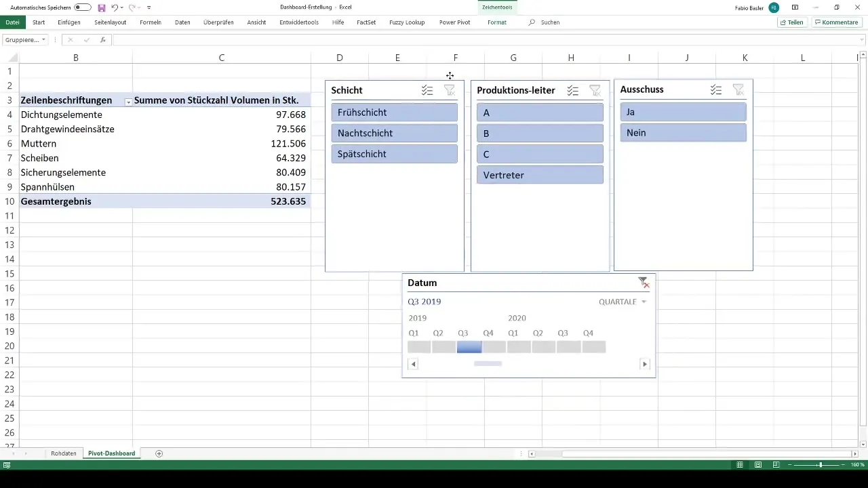The height and width of the screenshot is (488, 868).
Task: Switch to Page Layout view icon
Action: pyautogui.click(x=758, y=465)
